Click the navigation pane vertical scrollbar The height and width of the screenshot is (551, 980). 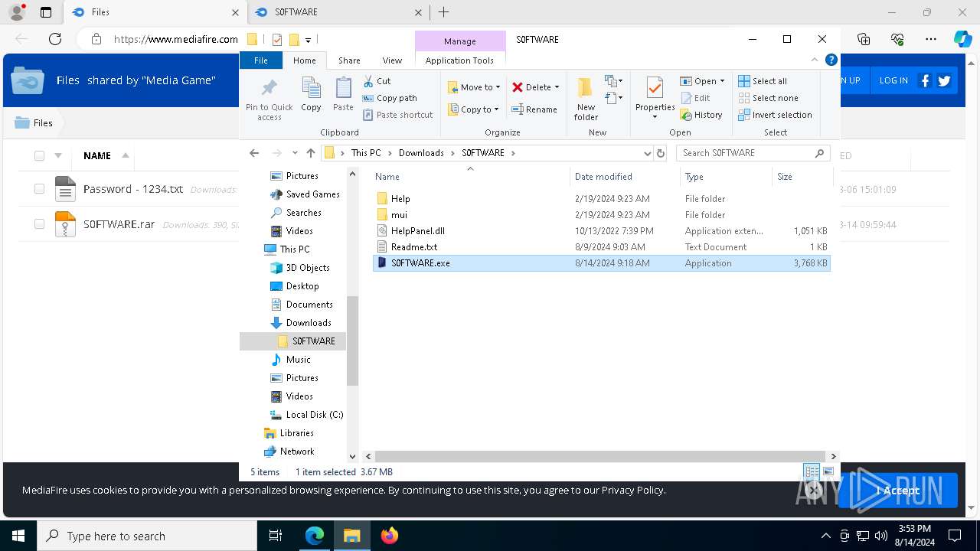[x=352, y=341]
